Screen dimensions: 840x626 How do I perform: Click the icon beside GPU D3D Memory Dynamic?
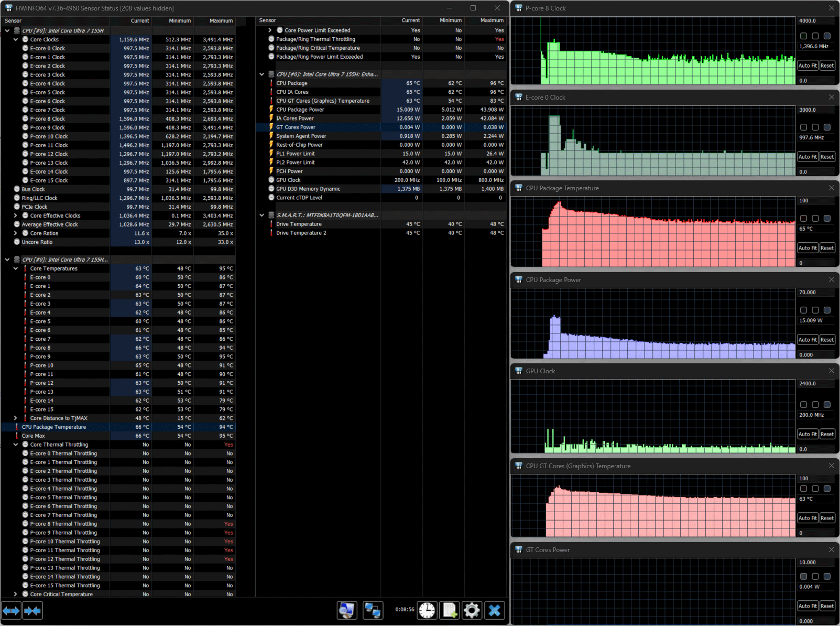271,189
